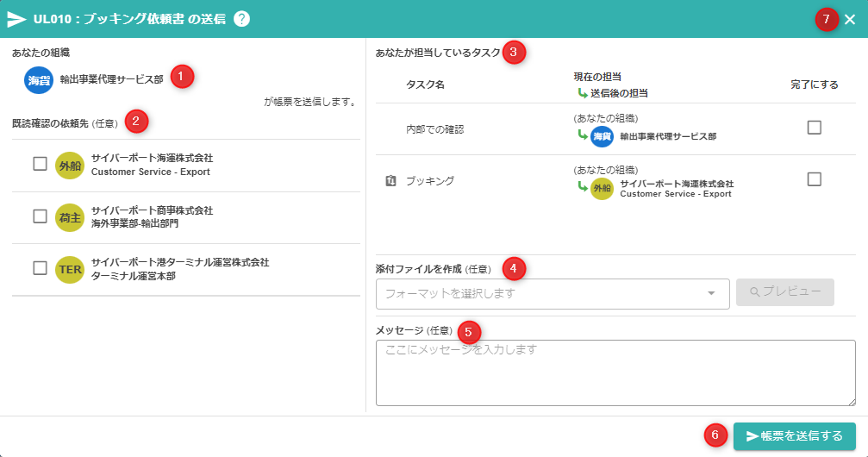This screenshot has width=868, height=457.
Task: Click the 帳票を送信する send button
Action: click(794, 436)
